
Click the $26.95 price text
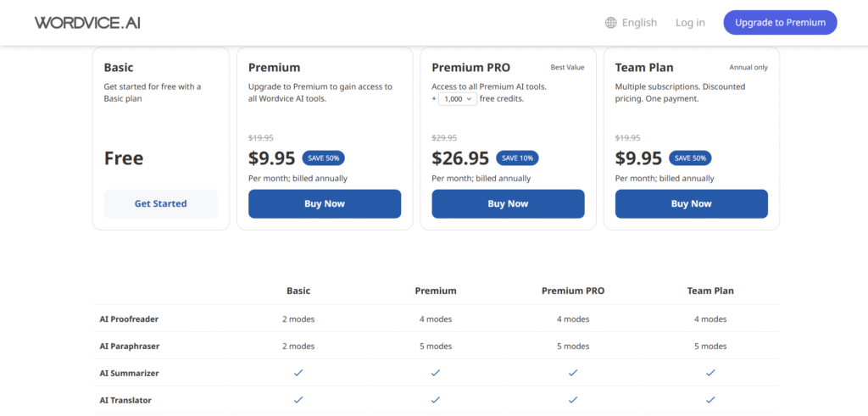point(460,158)
